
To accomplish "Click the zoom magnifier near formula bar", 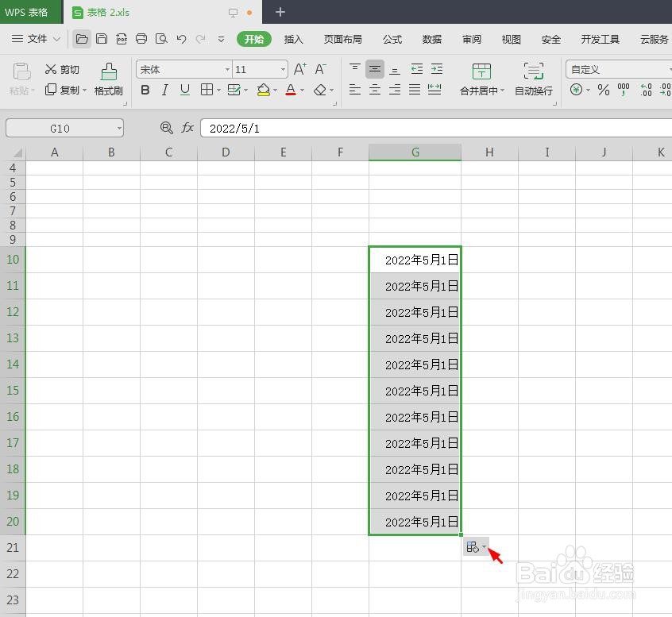I will pyautogui.click(x=166, y=128).
